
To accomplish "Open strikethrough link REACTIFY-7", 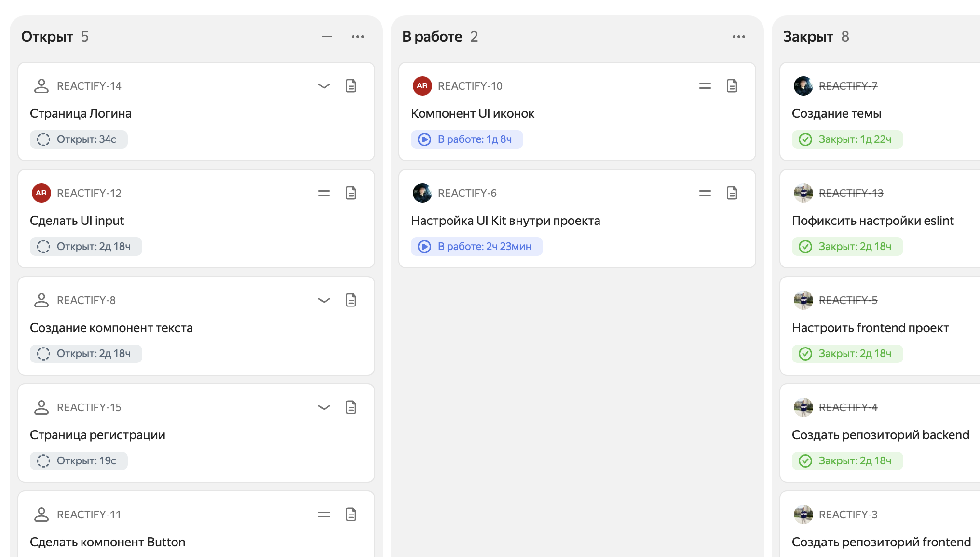I will [x=848, y=86].
